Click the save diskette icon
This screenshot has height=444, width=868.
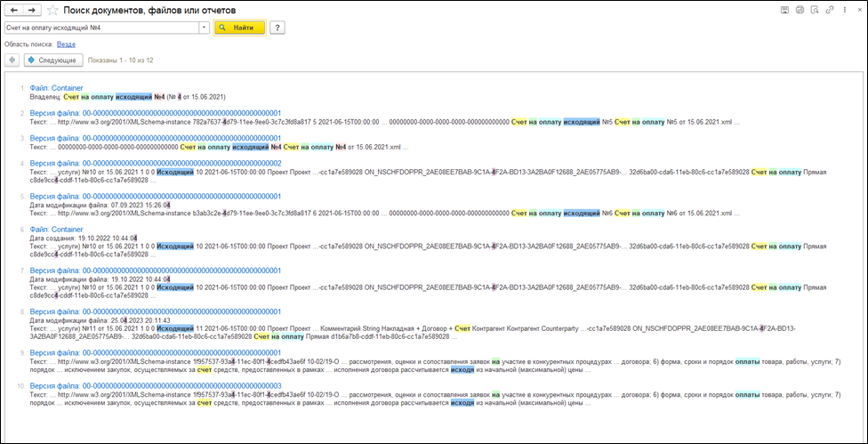click(785, 10)
